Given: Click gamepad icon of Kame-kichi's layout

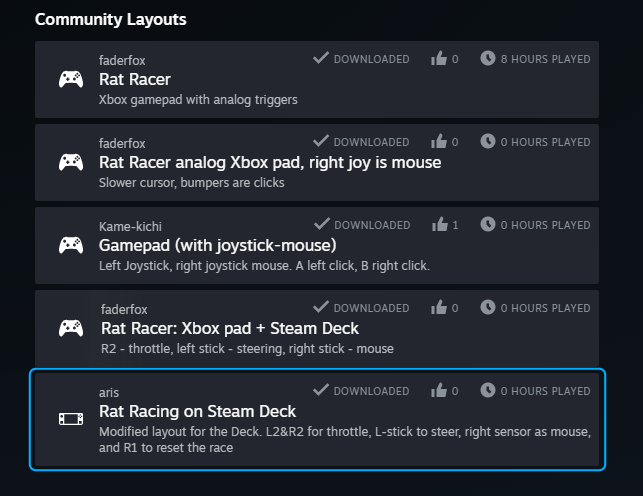Looking at the screenshot, I should (x=70, y=245).
